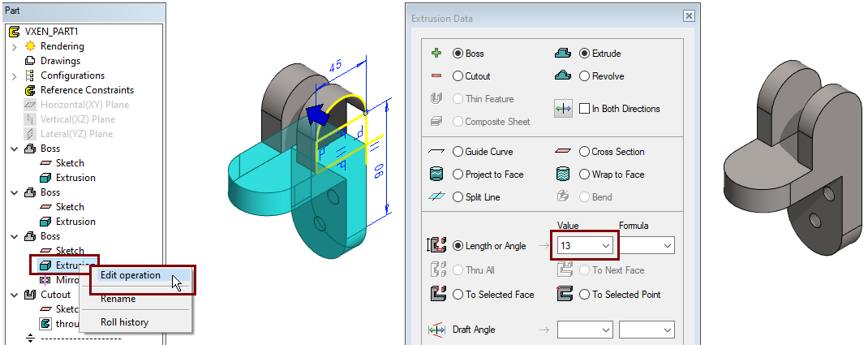868x345 pixels.
Task: Click the Wrap to Face icon
Action: point(563,175)
